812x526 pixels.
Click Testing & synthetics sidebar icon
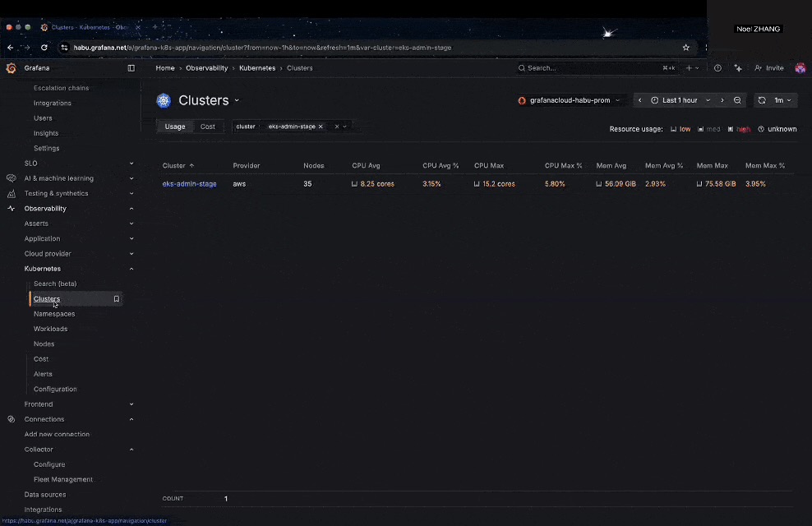[x=11, y=193]
